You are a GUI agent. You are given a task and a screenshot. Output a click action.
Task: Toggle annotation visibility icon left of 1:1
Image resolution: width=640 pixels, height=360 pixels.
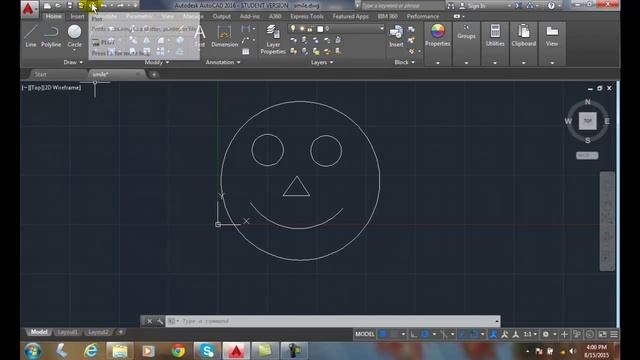[493, 334]
